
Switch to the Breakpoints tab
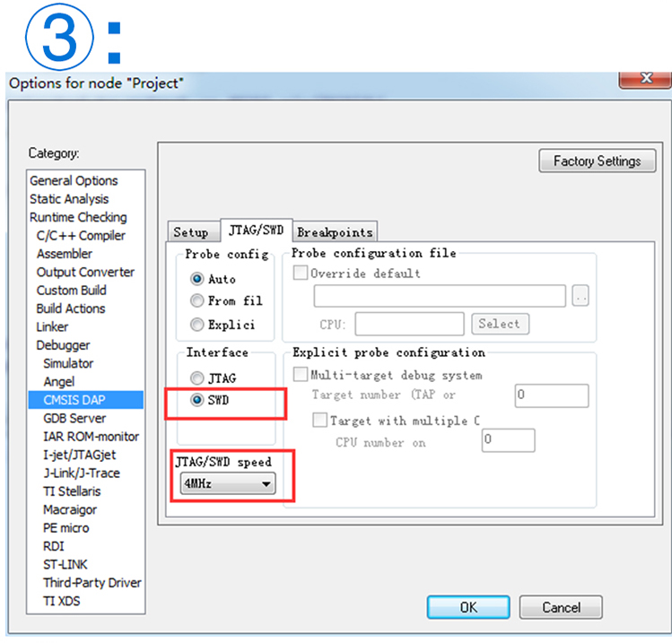[335, 232]
